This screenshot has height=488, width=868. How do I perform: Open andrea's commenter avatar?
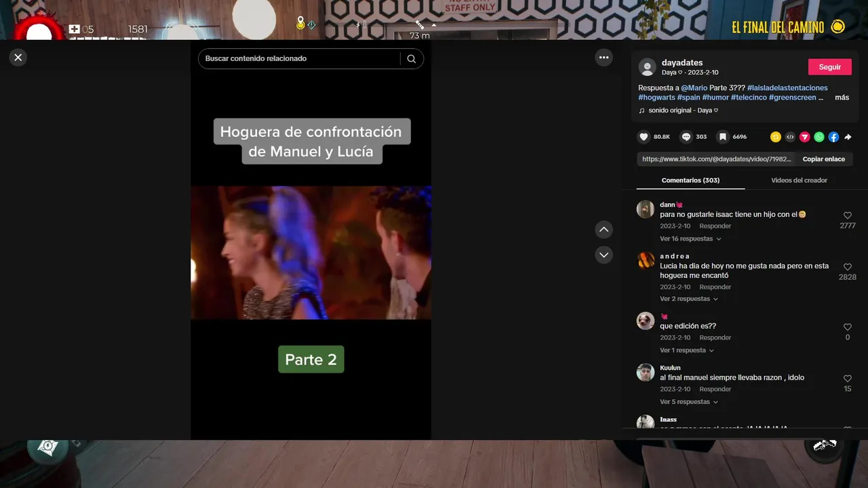[x=646, y=260]
